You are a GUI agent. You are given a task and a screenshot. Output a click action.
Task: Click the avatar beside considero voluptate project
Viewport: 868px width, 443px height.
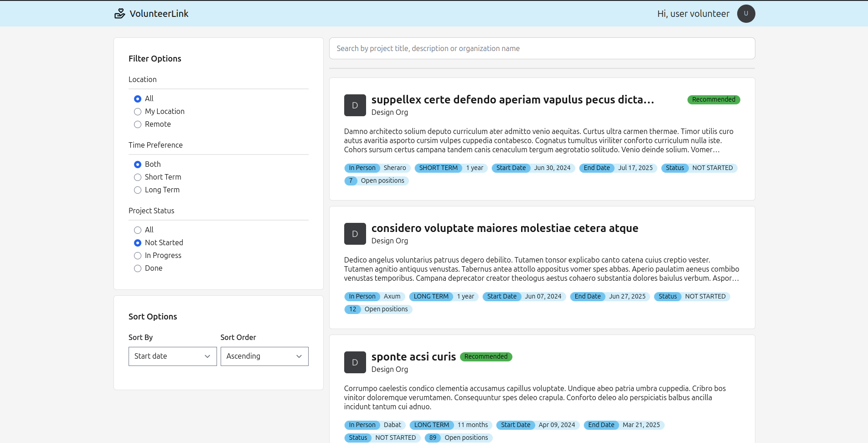coord(355,234)
